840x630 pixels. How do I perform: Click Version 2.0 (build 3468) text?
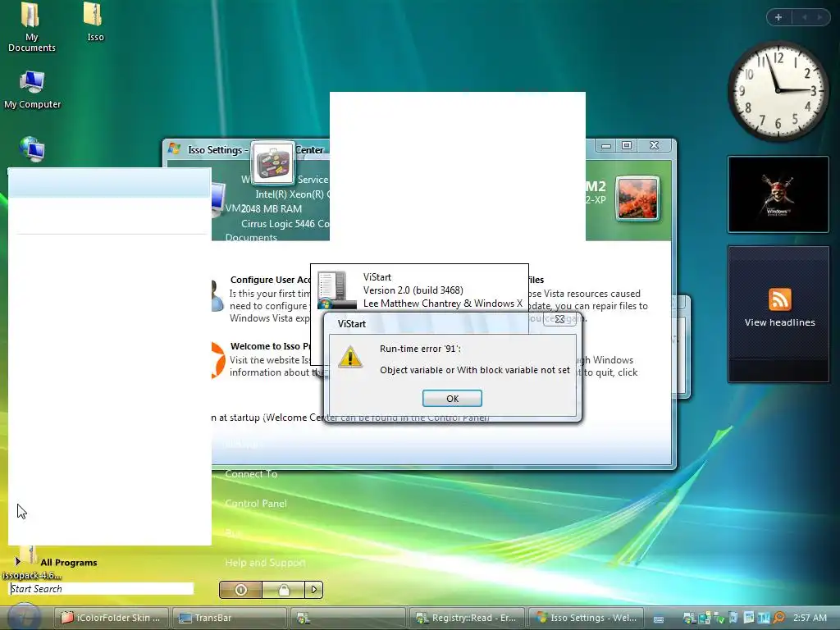(413, 290)
